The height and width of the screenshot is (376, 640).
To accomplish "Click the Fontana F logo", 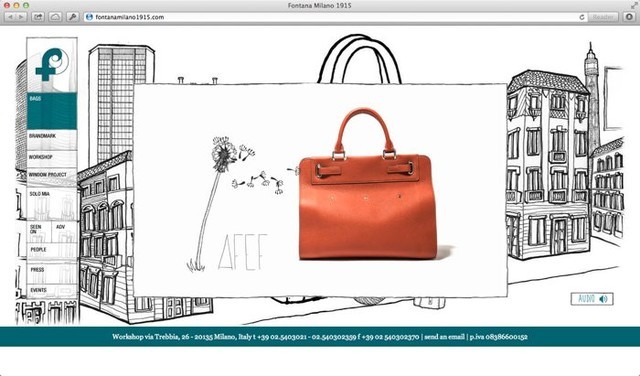I will pos(52,65).
